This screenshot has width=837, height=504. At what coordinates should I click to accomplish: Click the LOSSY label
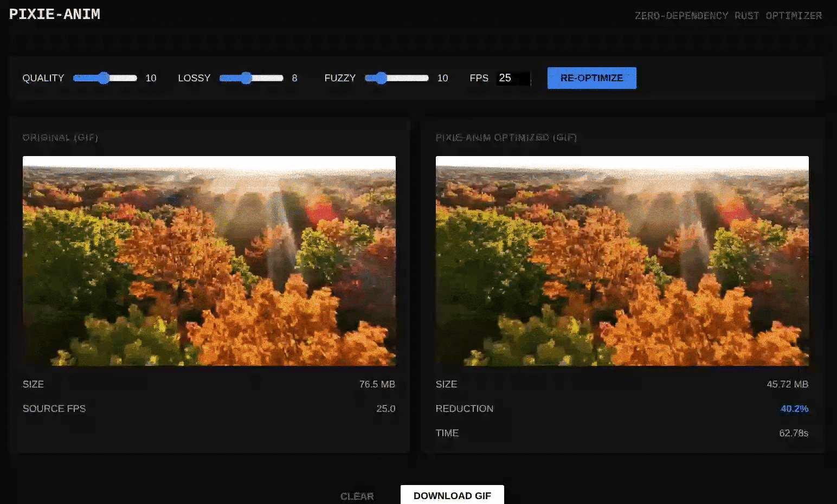click(x=194, y=78)
